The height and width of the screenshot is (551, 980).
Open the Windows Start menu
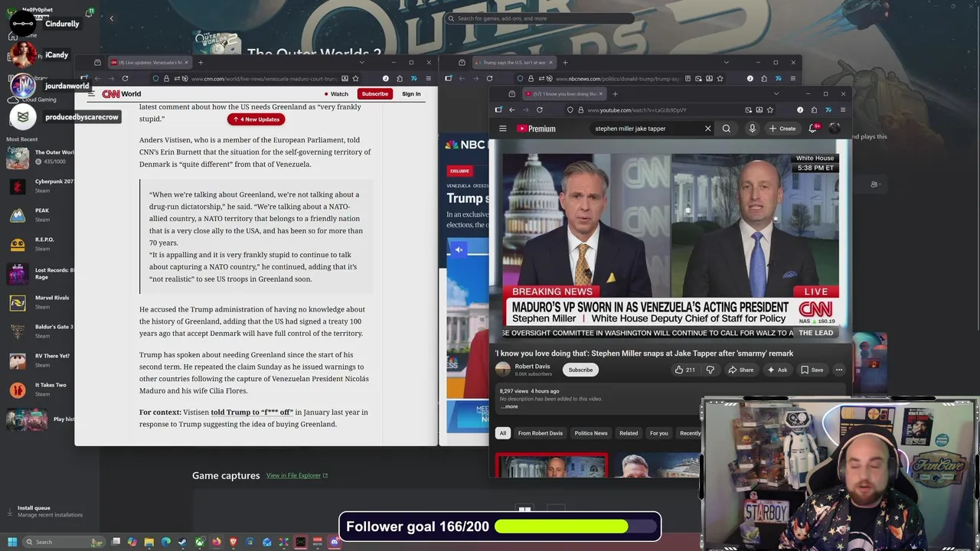pos(11,542)
